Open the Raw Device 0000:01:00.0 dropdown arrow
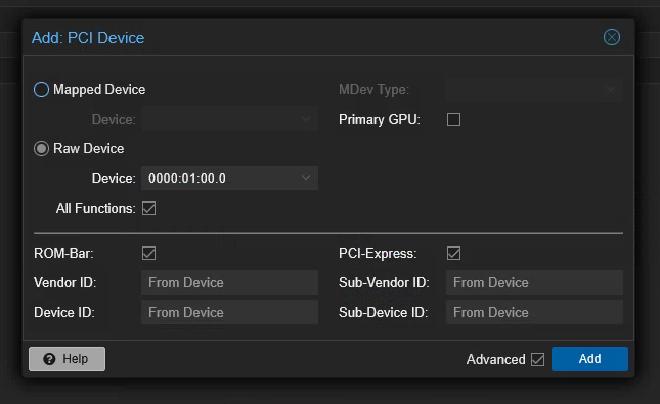 (306, 179)
